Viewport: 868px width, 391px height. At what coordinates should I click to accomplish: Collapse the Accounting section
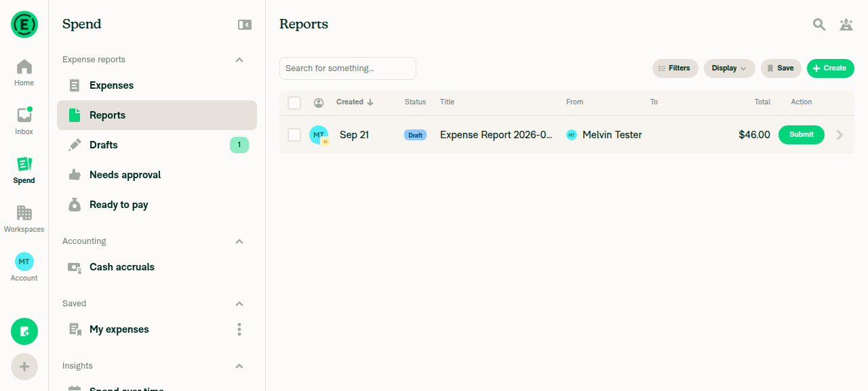[239, 241]
